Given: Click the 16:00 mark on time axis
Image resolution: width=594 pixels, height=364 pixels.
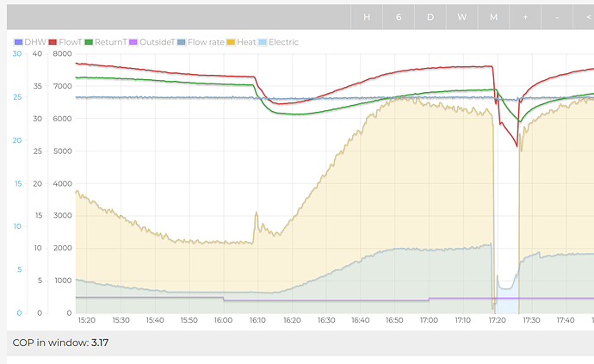Looking at the screenshot, I should click(223, 320).
